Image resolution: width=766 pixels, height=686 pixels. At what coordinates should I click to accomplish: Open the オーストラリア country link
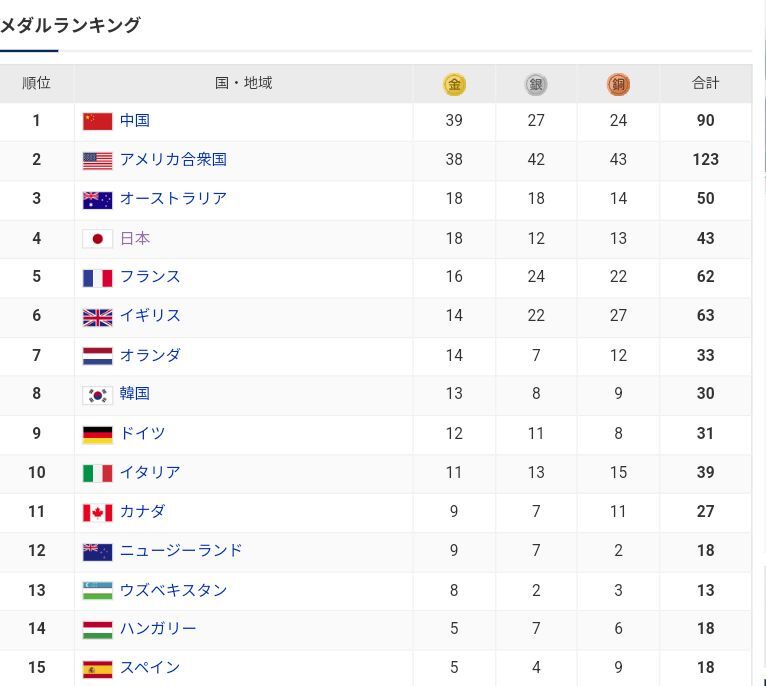pyautogui.click(x=173, y=198)
